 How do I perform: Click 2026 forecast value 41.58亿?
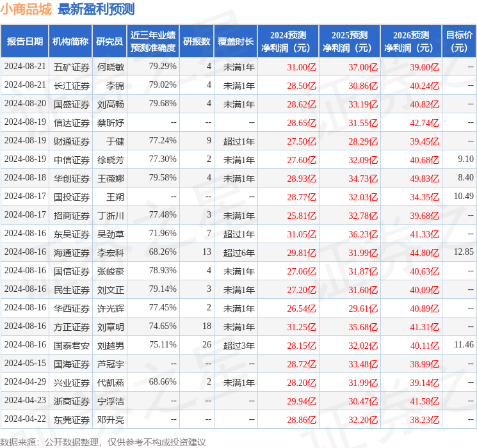point(424,401)
